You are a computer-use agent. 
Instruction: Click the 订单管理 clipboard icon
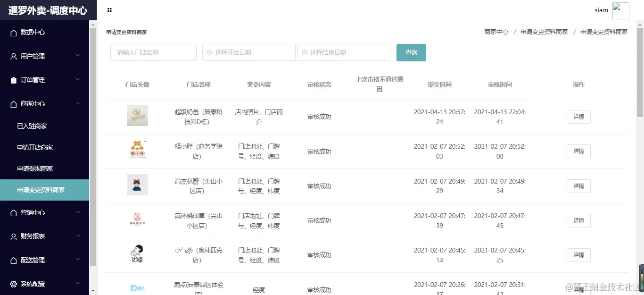(x=13, y=80)
